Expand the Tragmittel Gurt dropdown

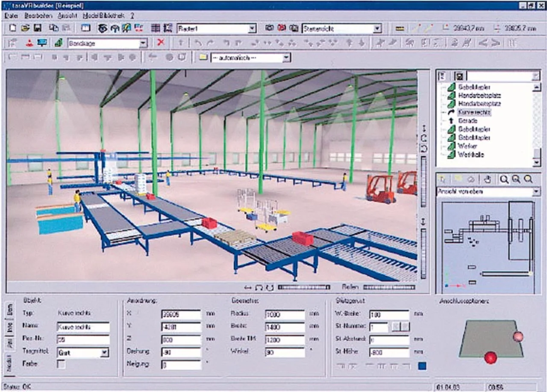pos(105,353)
